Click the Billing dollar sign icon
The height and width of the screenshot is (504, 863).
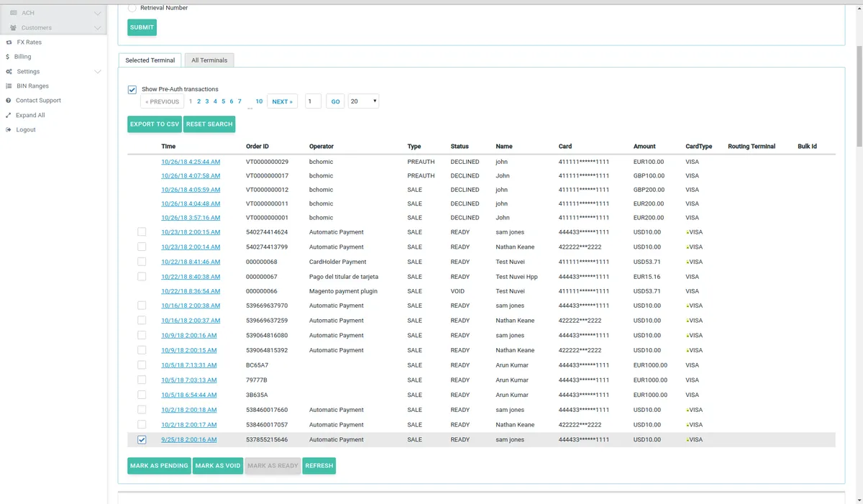pos(8,57)
